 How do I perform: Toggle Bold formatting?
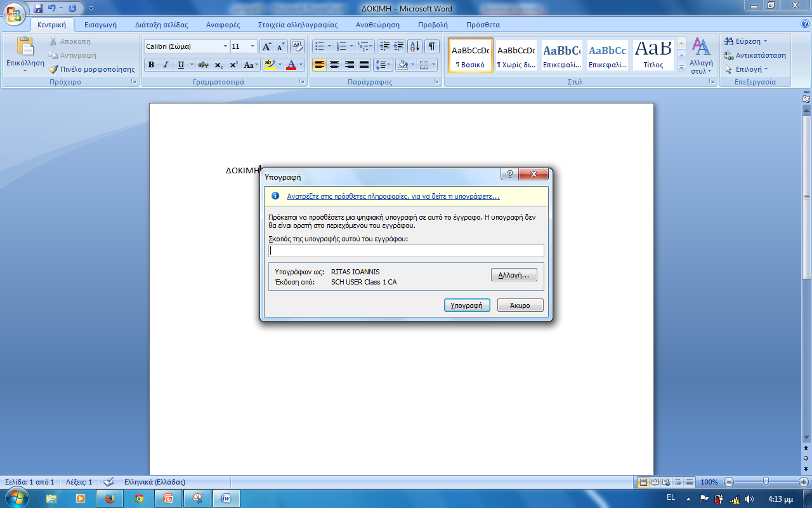click(x=151, y=65)
